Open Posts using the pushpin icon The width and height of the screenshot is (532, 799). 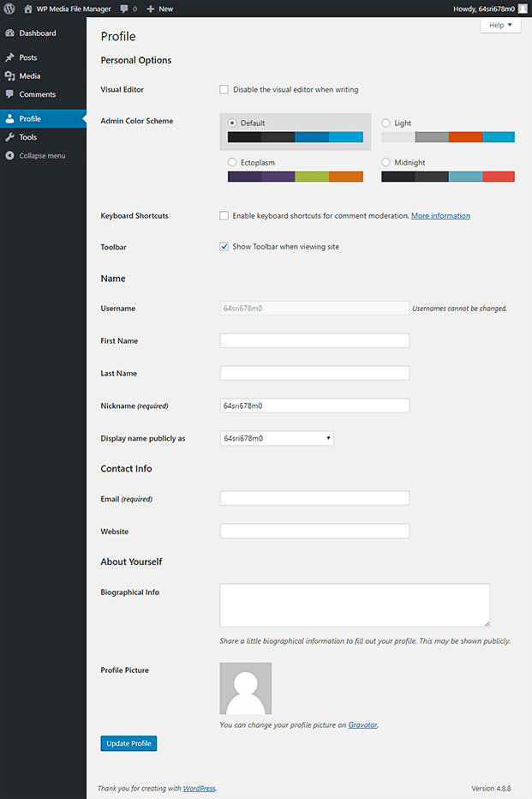pyautogui.click(x=11, y=57)
